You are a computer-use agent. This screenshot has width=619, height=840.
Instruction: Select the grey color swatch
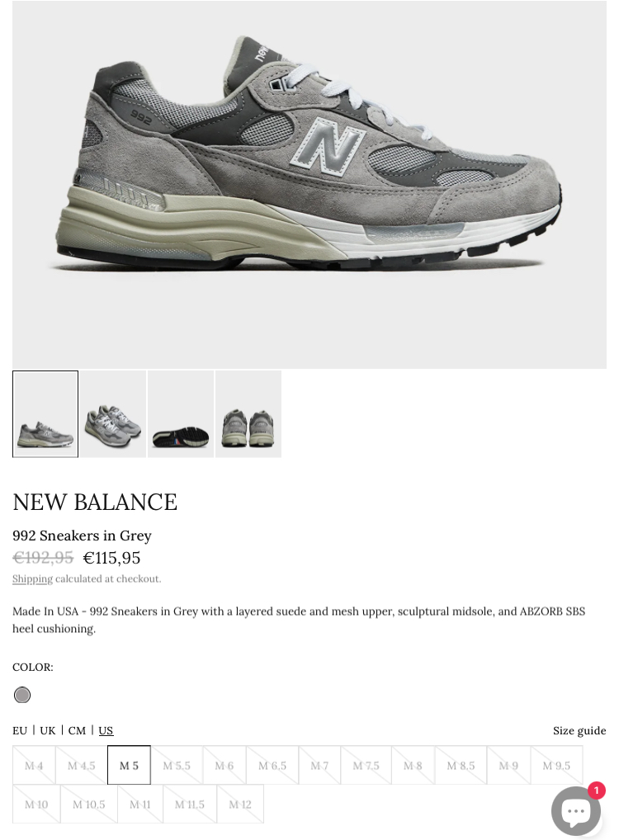pyautogui.click(x=22, y=695)
